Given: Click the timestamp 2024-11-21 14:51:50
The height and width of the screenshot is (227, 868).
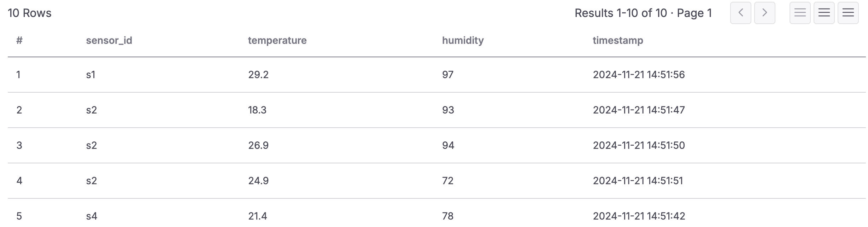Looking at the screenshot, I should coord(638,145).
